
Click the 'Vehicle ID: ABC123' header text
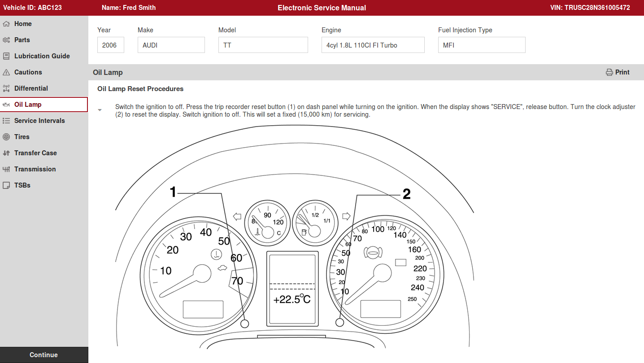[32, 8]
